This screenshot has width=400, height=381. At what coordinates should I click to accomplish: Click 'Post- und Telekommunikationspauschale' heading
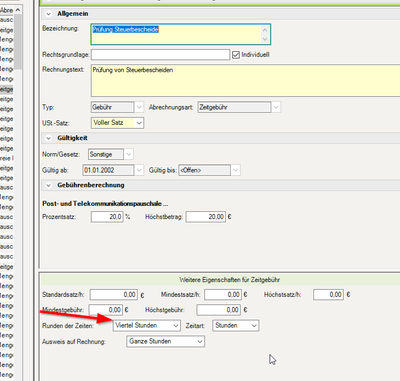tap(105, 204)
